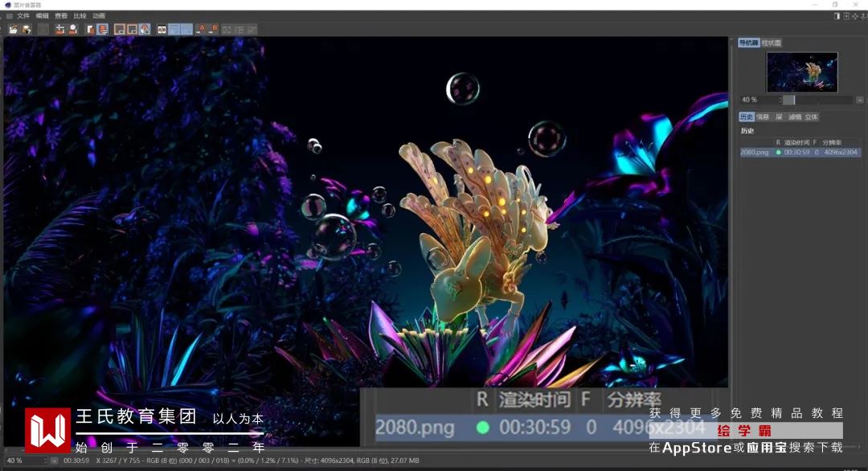Click the set as A icon
This screenshot has height=471, width=868.
point(201,29)
